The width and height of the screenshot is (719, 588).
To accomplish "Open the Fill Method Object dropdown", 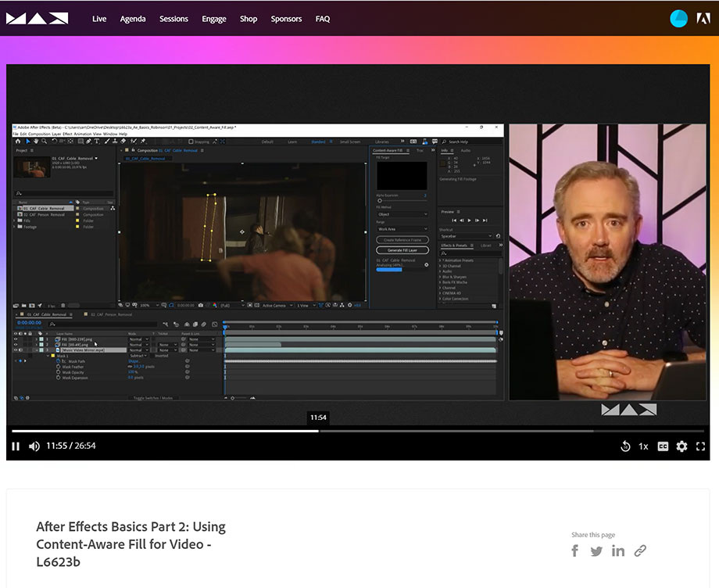I will (402, 214).
